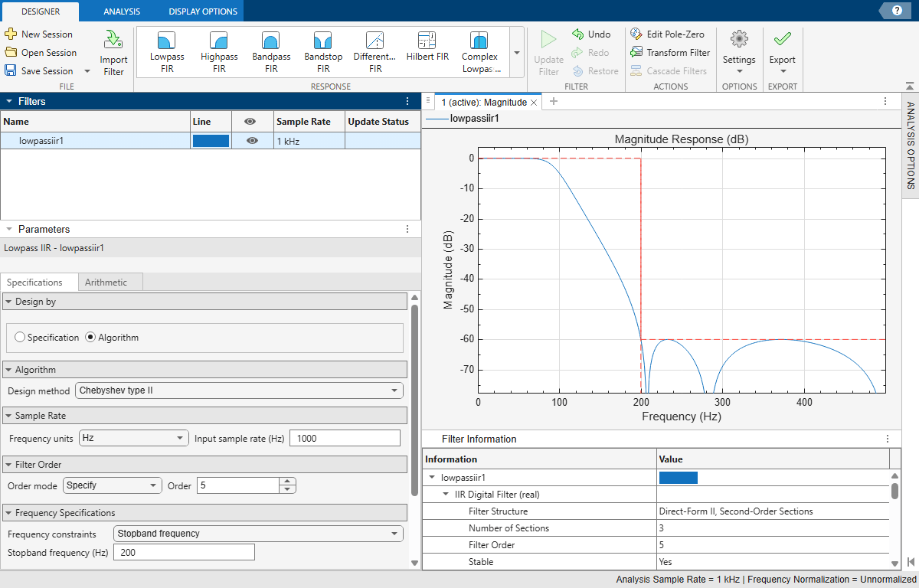The height and width of the screenshot is (588, 919).
Task: Open the Order mode dropdown
Action: coord(113,485)
